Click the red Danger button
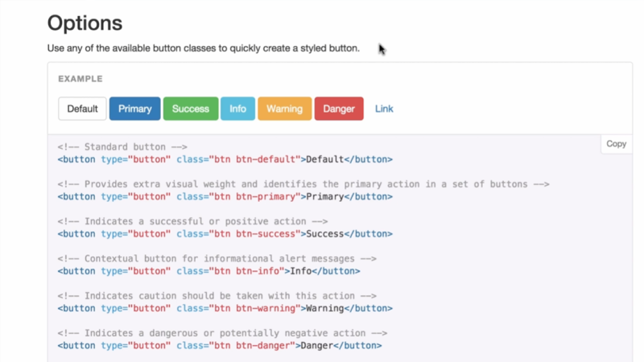Viewport: 644px width, 362px height. 339,109
